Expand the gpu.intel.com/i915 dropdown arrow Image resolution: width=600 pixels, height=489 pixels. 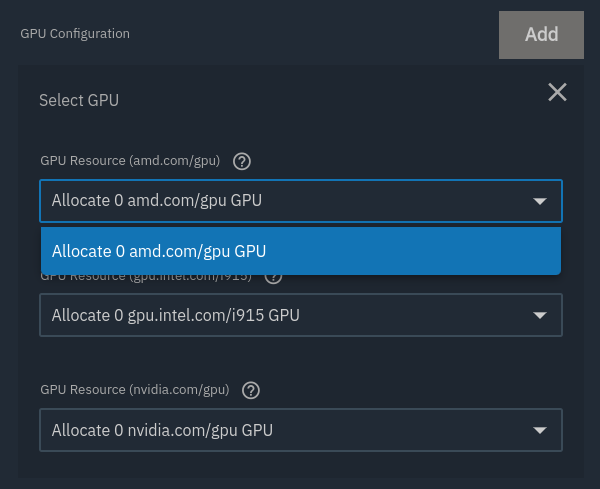click(x=540, y=316)
